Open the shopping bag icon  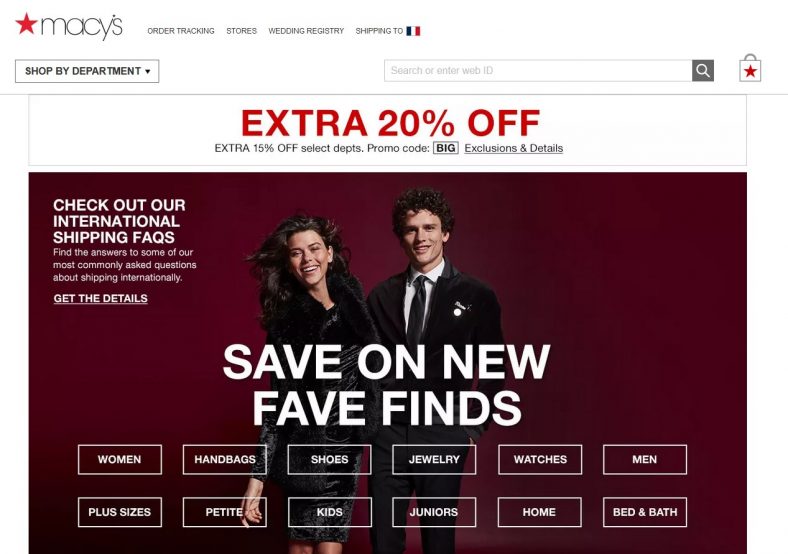point(750,68)
